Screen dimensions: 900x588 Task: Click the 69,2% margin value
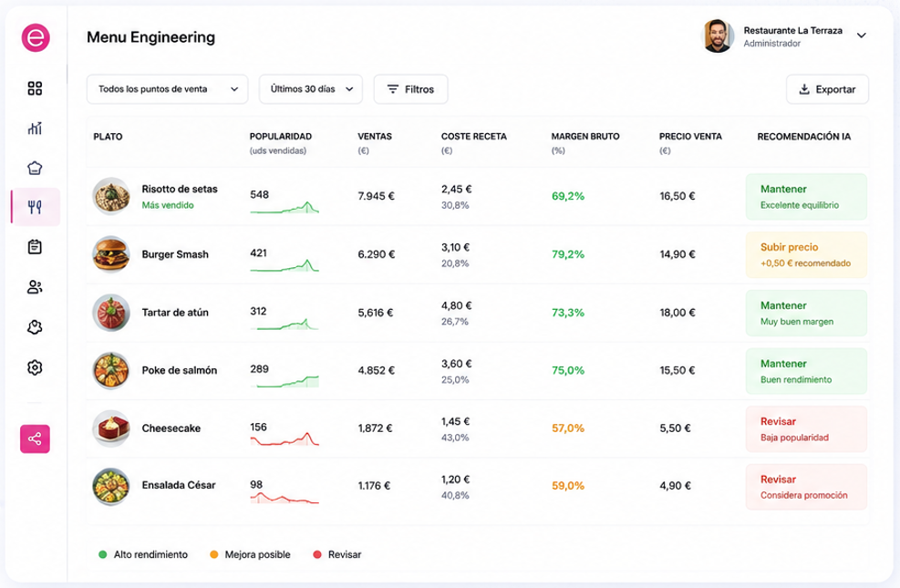tap(568, 196)
